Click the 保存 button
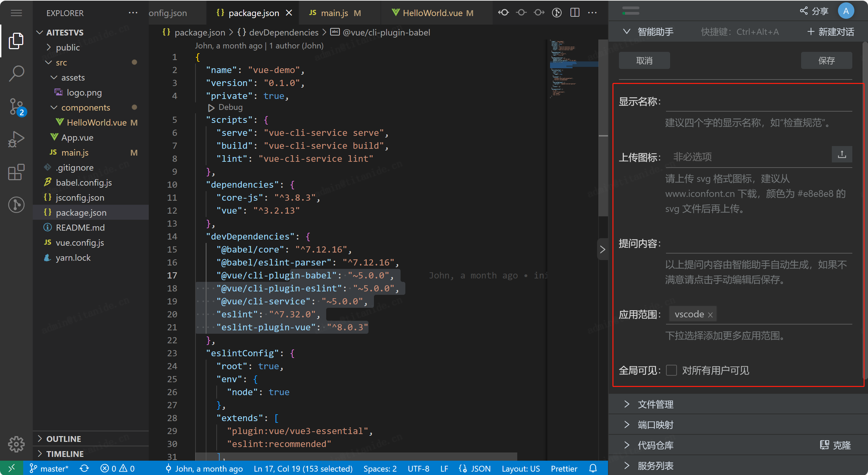 826,61
